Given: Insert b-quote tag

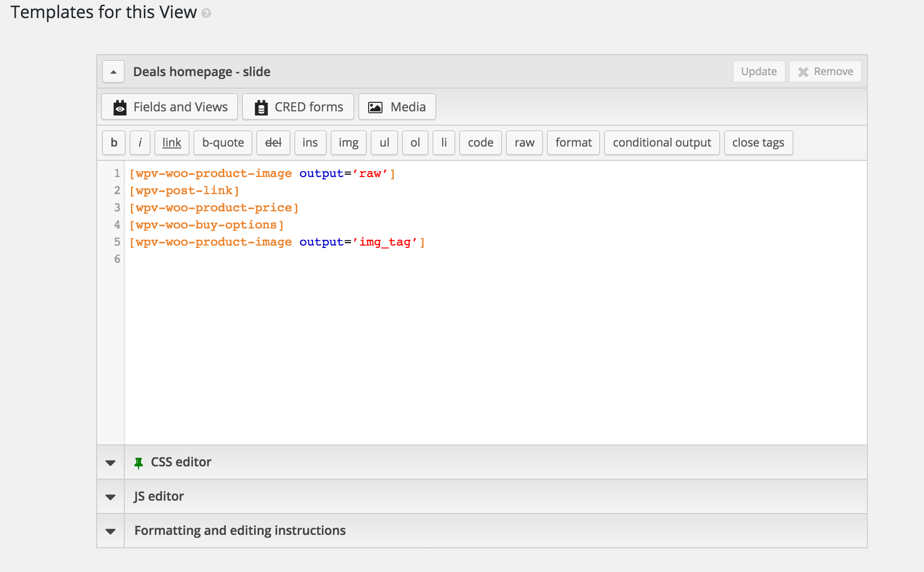Looking at the screenshot, I should pyautogui.click(x=223, y=143).
